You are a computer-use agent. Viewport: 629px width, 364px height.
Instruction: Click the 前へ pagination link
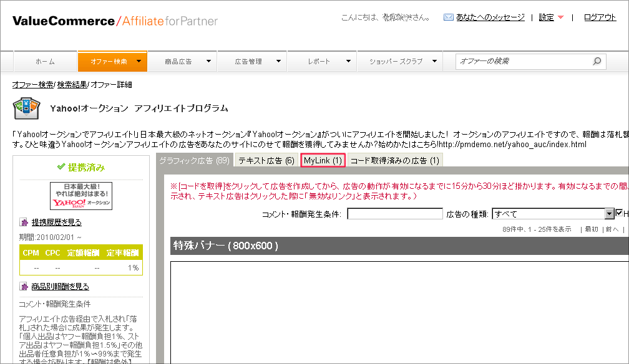612,229
